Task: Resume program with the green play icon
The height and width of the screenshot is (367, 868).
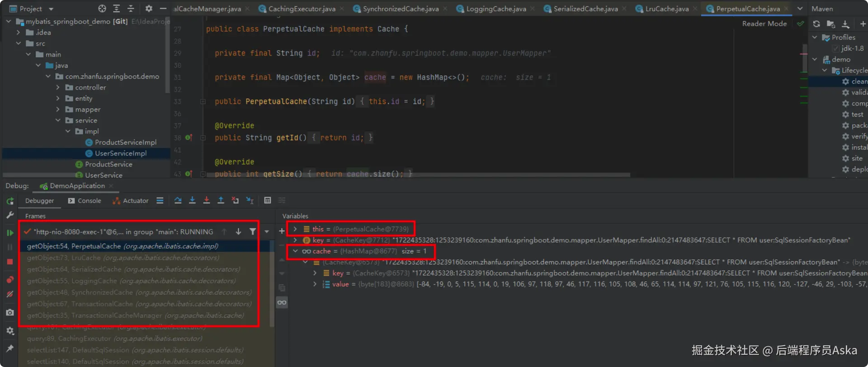Action: click(10, 232)
